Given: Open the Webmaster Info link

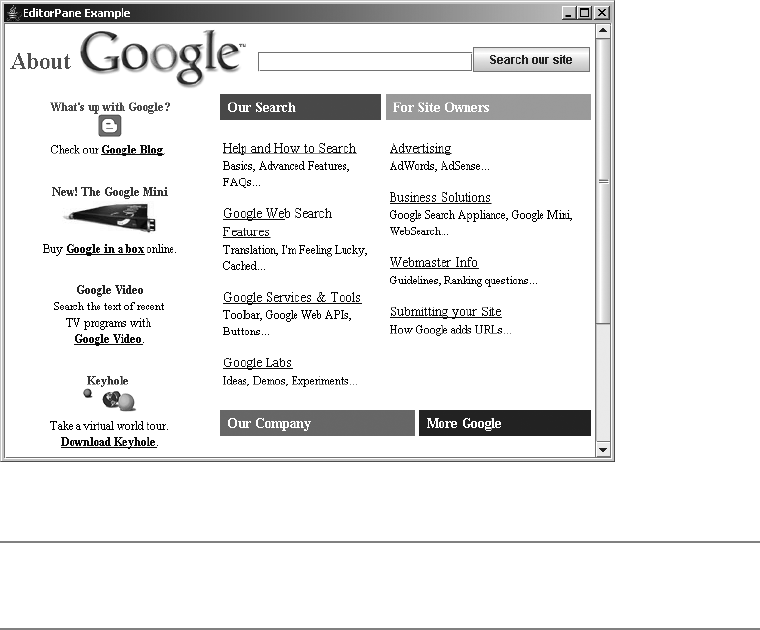Looking at the screenshot, I should click(x=434, y=262).
